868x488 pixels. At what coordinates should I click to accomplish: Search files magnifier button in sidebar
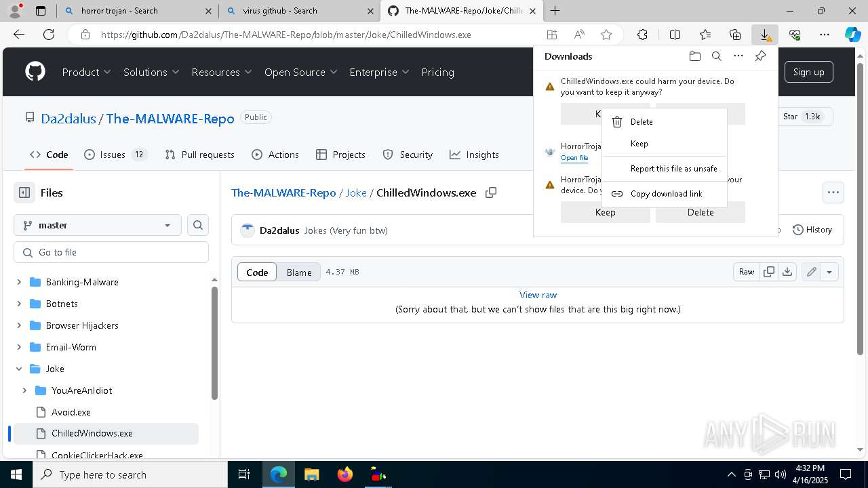(x=198, y=225)
